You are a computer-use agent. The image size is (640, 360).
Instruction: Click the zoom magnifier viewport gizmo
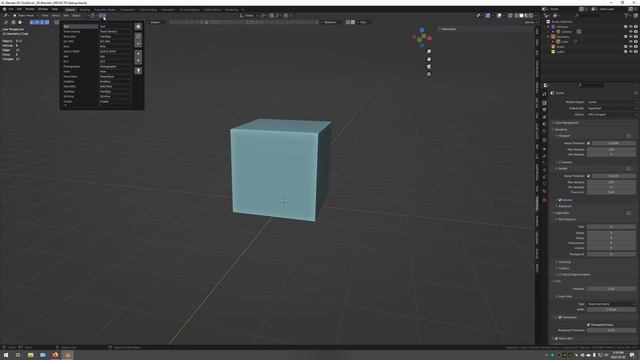tap(429, 52)
